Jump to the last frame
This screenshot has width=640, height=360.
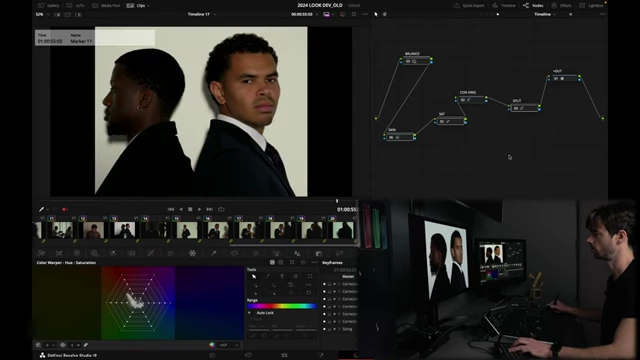209,209
